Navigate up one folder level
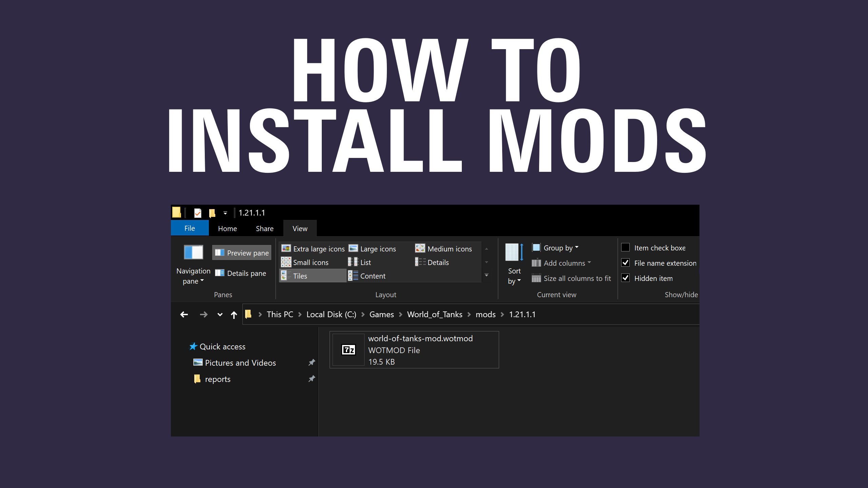This screenshot has width=868, height=488. coord(234,314)
